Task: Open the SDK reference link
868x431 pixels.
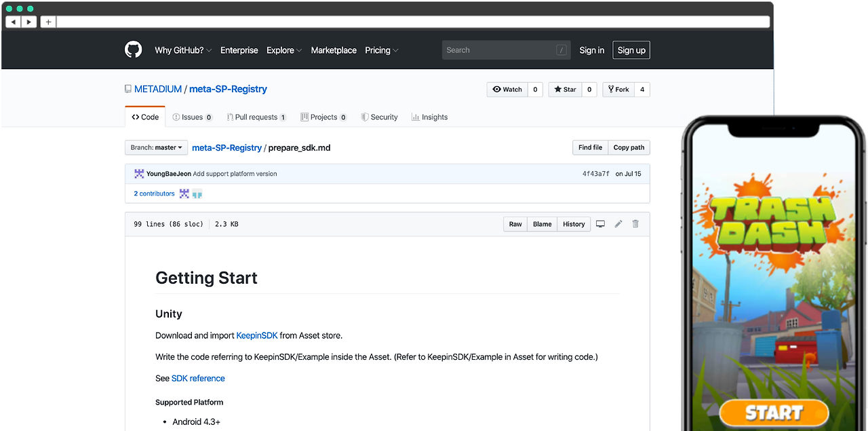Action: point(198,378)
